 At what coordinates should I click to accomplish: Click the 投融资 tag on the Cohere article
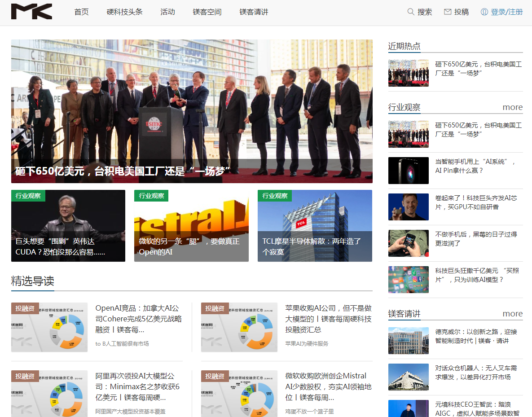(x=25, y=308)
